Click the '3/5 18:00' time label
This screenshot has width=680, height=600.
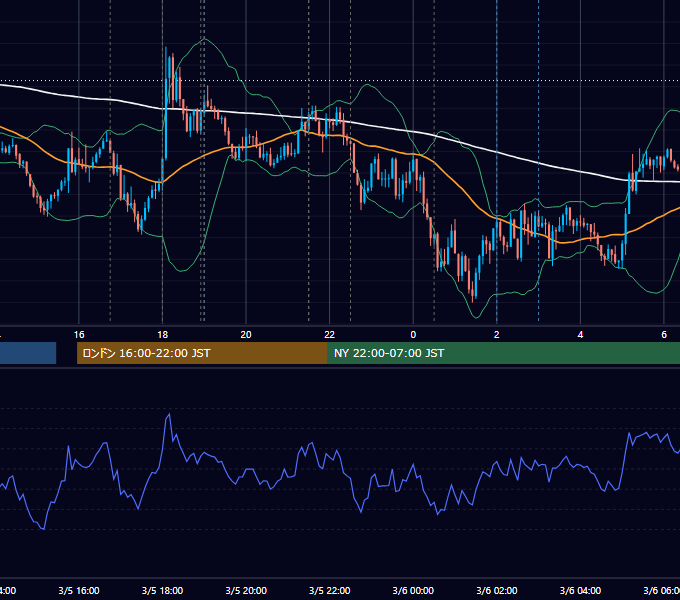163,590
